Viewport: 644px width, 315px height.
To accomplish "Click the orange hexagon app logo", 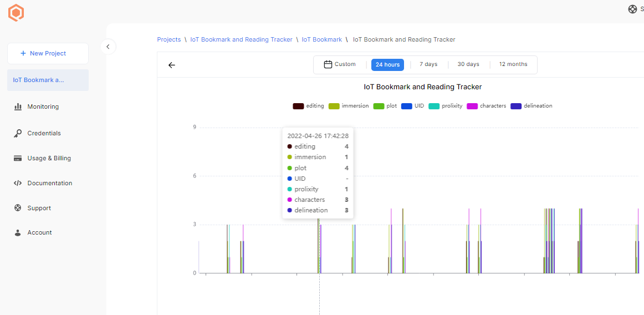I will point(16,13).
